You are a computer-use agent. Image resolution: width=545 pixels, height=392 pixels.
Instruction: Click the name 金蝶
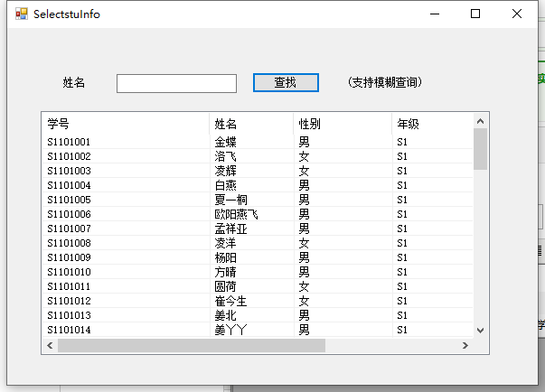pos(225,142)
